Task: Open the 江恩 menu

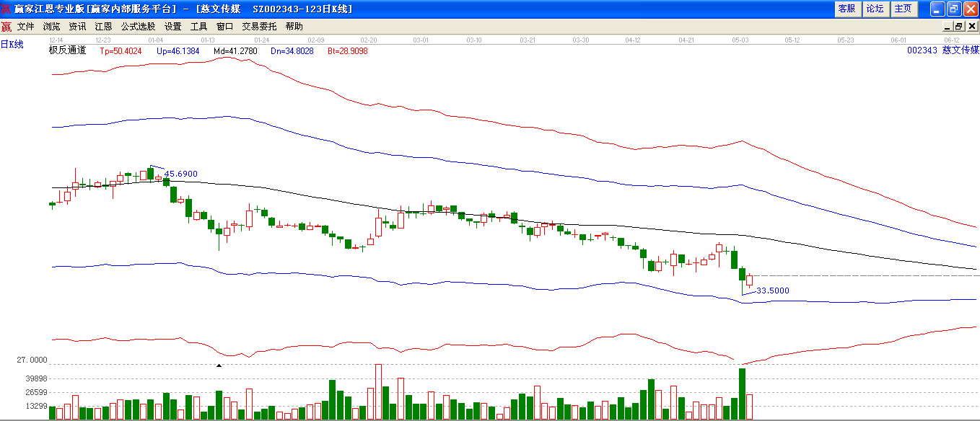Action: pyautogui.click(x=104, y=27)
